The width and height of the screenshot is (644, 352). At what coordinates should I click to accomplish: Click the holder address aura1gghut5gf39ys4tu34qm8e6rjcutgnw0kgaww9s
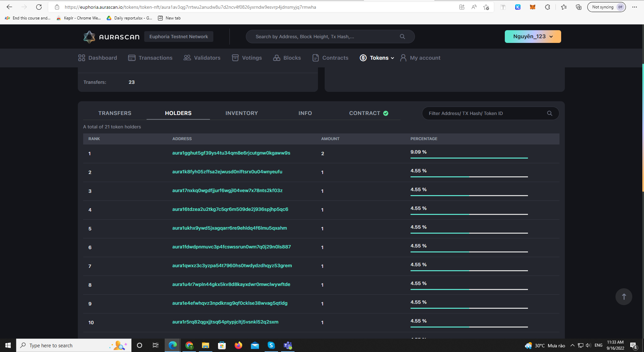click(231, 153)
